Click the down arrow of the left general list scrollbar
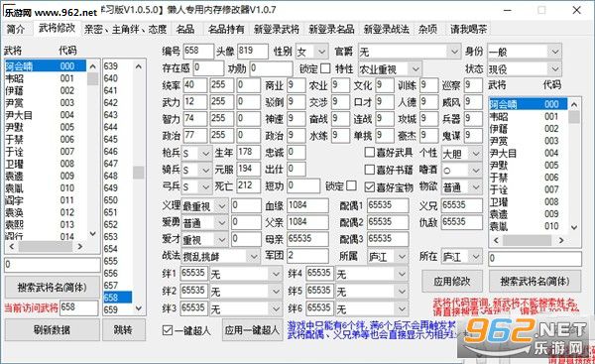 click(93, 234)
